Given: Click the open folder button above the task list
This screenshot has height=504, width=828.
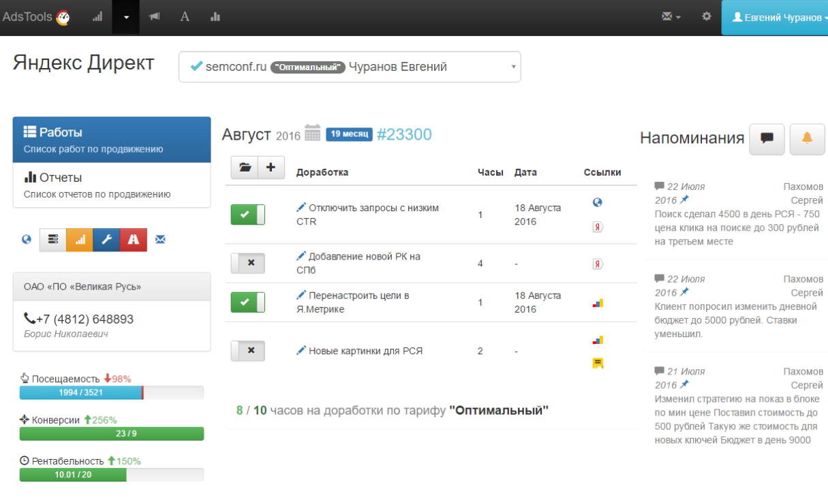Looking at the screenshot, I should [245, 168].
